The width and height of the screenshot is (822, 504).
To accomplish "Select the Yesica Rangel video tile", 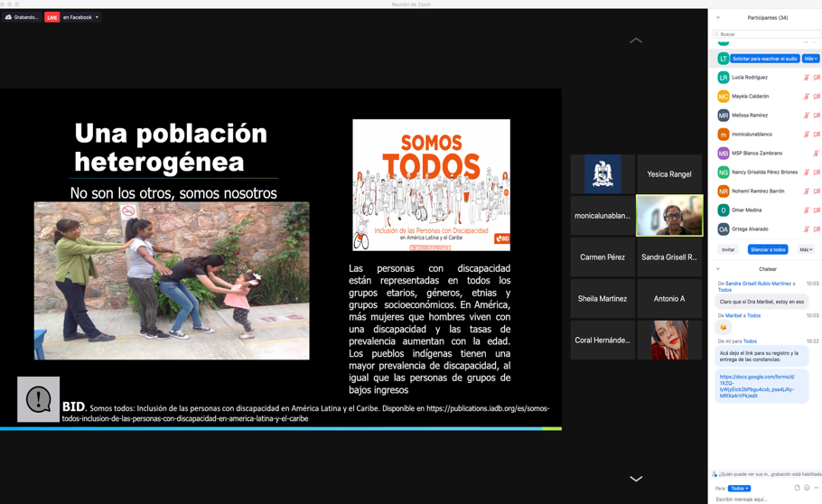I will pyautogui.click(x=669, y=174).
